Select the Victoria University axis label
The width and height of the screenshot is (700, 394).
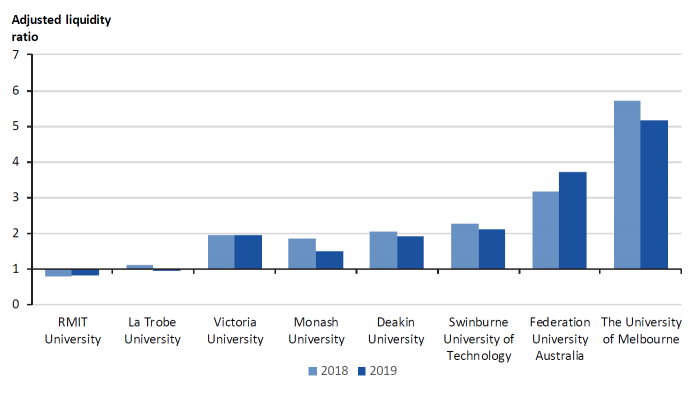[x=235, y=331]
